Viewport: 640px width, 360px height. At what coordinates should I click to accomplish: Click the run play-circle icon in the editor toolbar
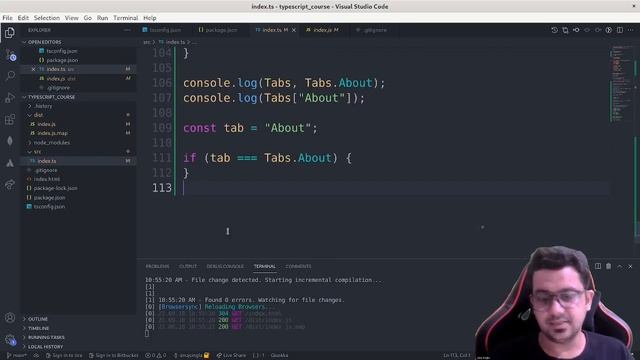pyautogui.click(x=609, y=30)
